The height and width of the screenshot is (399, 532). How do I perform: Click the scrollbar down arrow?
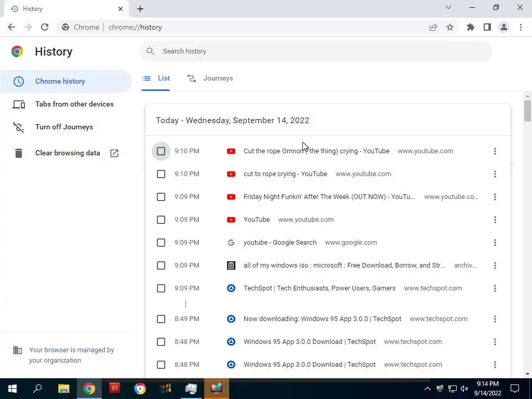(527, 374)
